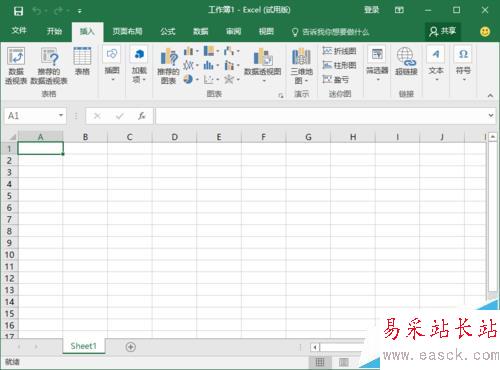500x370 pixels.
Task: Open the Ribbon Display Options button
Action: pos(399,10)
